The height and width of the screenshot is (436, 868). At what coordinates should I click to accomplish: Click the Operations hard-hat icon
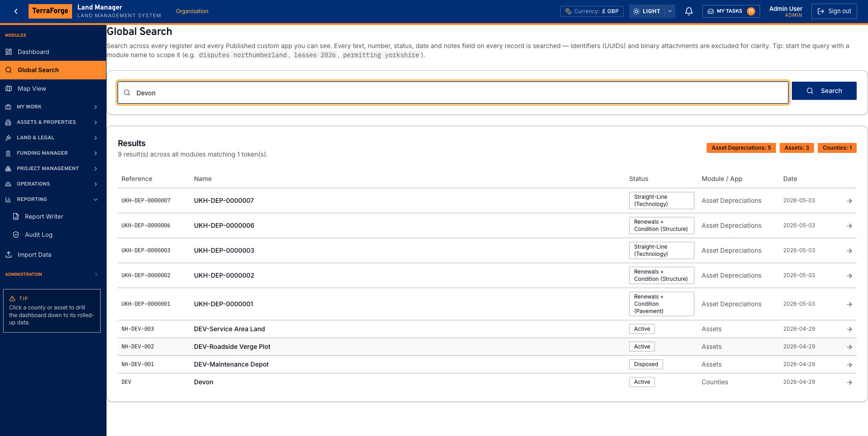pyautogui.click(x=8, y=184)
